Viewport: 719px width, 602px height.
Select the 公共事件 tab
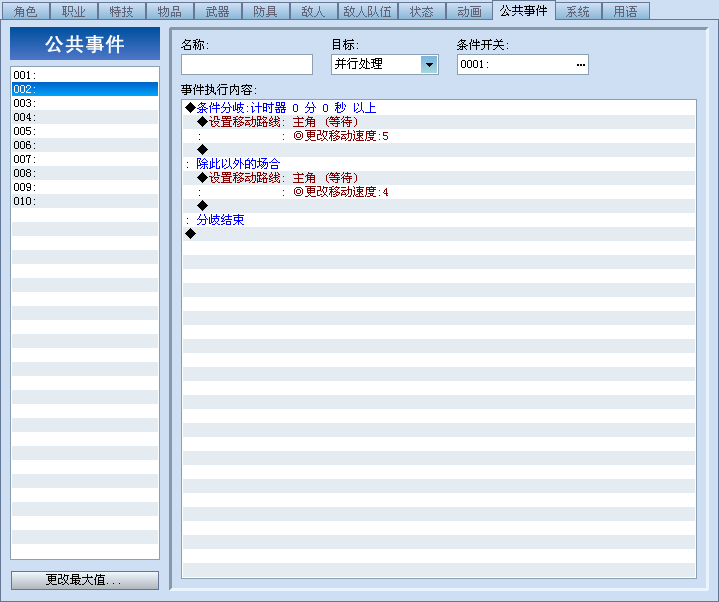point(524,10)
